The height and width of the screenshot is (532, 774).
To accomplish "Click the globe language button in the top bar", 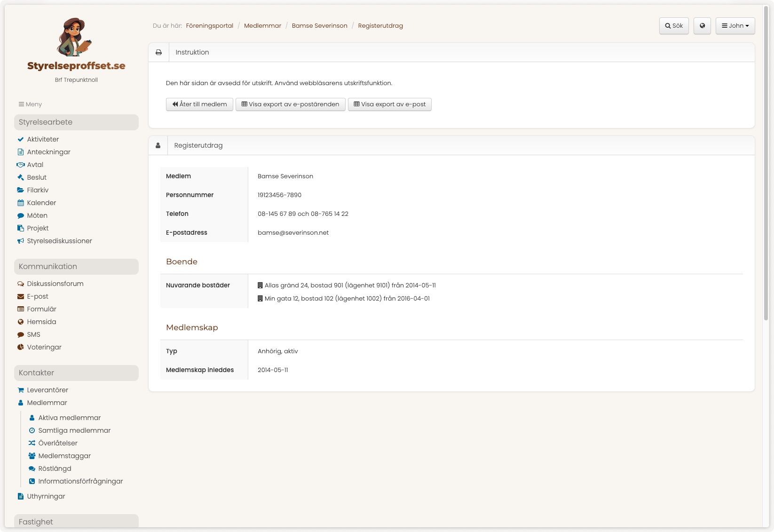I will tap(702, 26).
